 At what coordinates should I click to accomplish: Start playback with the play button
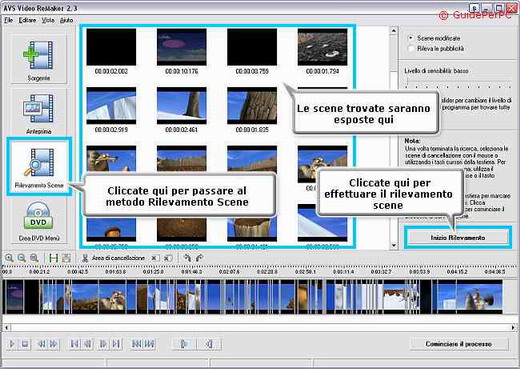click(12, 344)
